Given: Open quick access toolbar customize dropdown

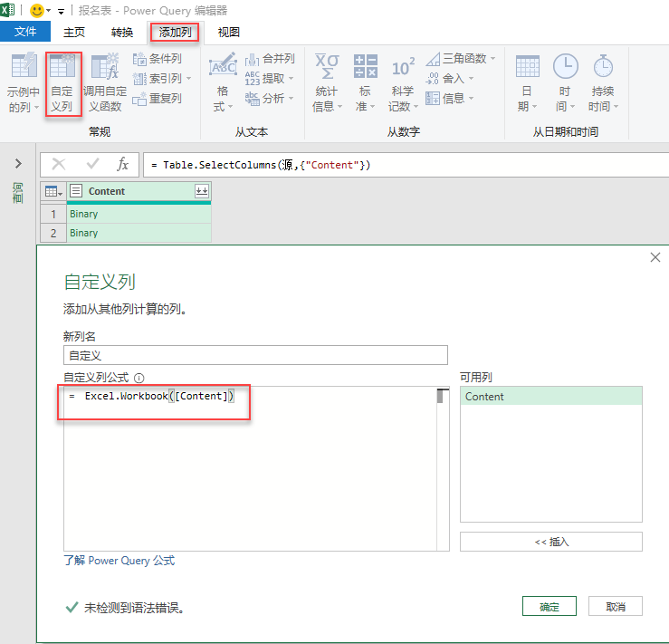Looking at the screenshot, I should 61,12.
